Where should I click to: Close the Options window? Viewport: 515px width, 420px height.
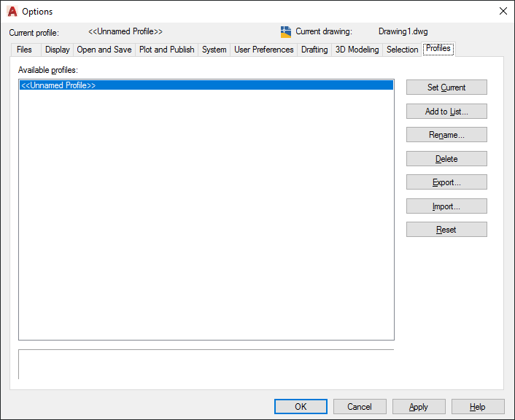503,11
